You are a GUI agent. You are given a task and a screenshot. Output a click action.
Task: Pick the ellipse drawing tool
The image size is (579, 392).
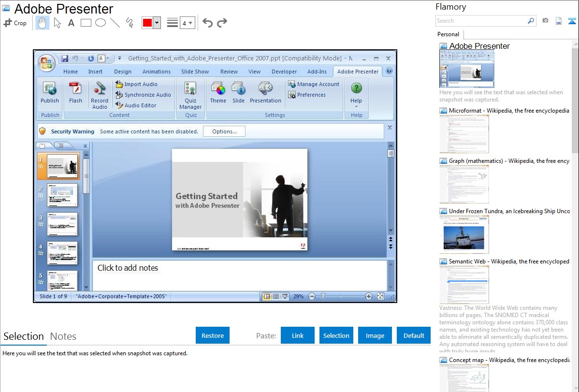point(101,23)
